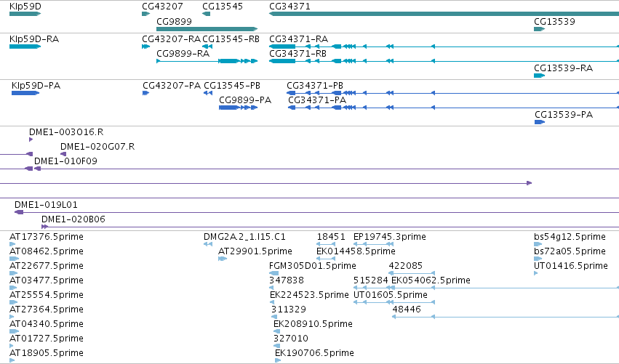Viewport: 619px width, 364px height.
Task: Click the DMG2A.2_1.I15.C1 label
Action: click(x=244, y=237)
